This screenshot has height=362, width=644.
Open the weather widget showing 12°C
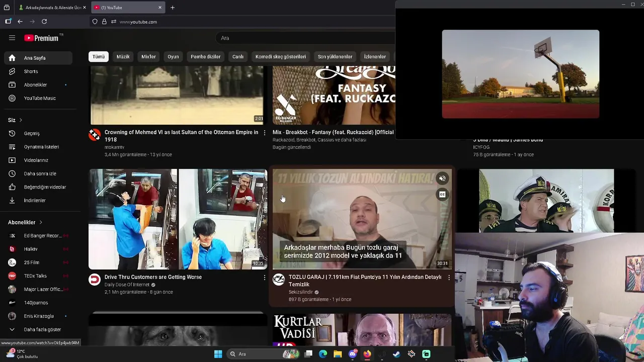click(x=21, y=354)
